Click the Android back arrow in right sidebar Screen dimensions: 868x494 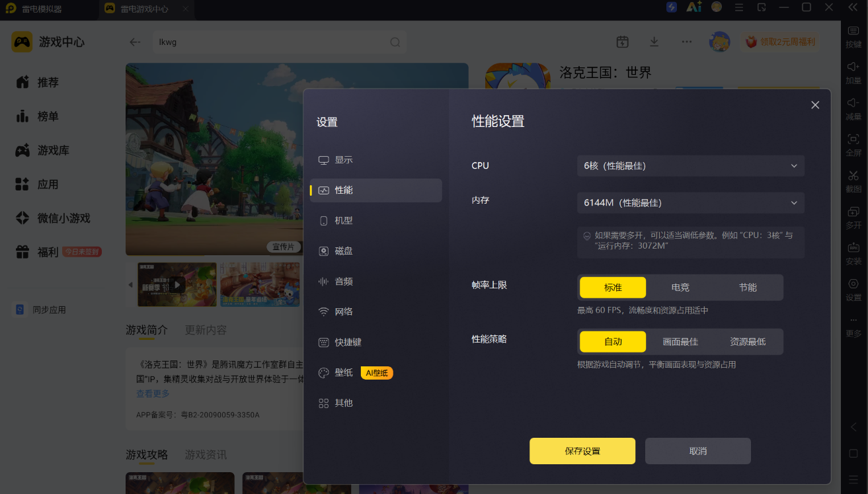coord(853,427)
